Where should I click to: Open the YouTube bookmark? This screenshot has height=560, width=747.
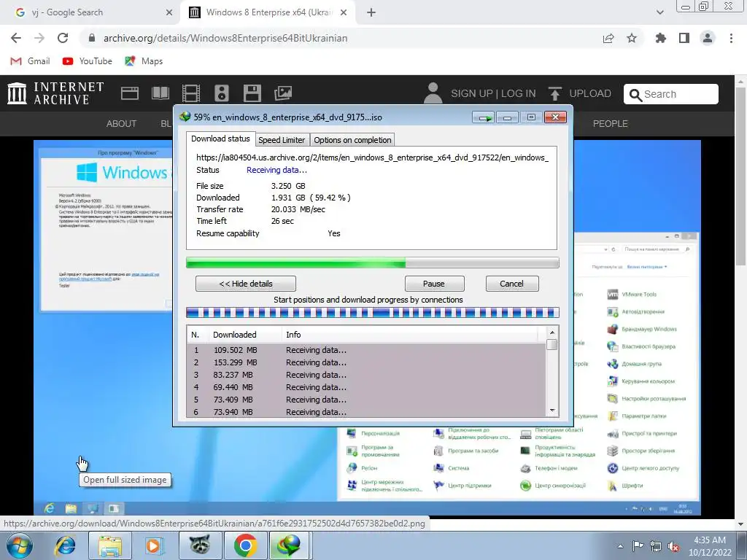(88, 61)
